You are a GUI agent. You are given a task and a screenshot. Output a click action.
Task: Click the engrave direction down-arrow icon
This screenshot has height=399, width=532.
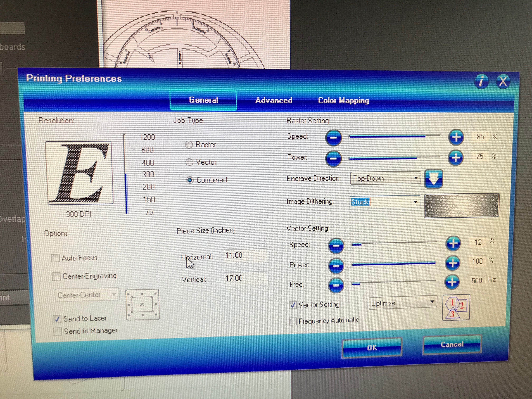433,179
